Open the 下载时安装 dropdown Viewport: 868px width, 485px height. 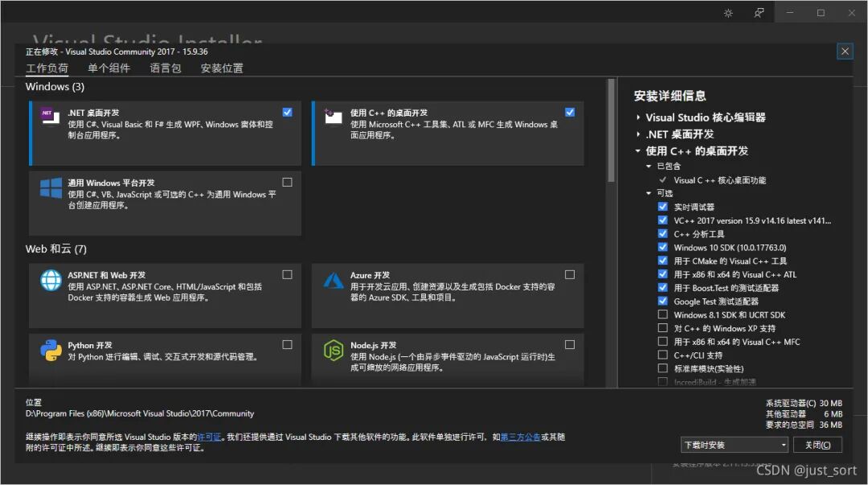point(734,445)
